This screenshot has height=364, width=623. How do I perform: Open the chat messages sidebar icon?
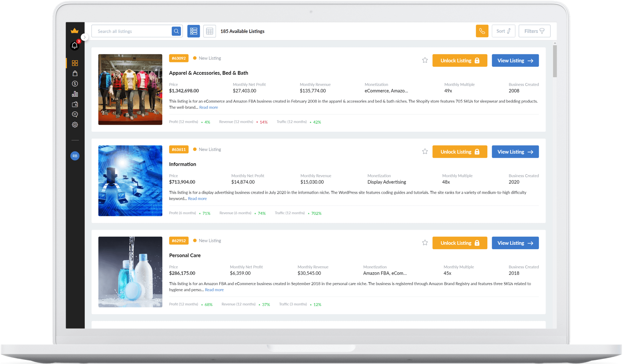(75, 114)
